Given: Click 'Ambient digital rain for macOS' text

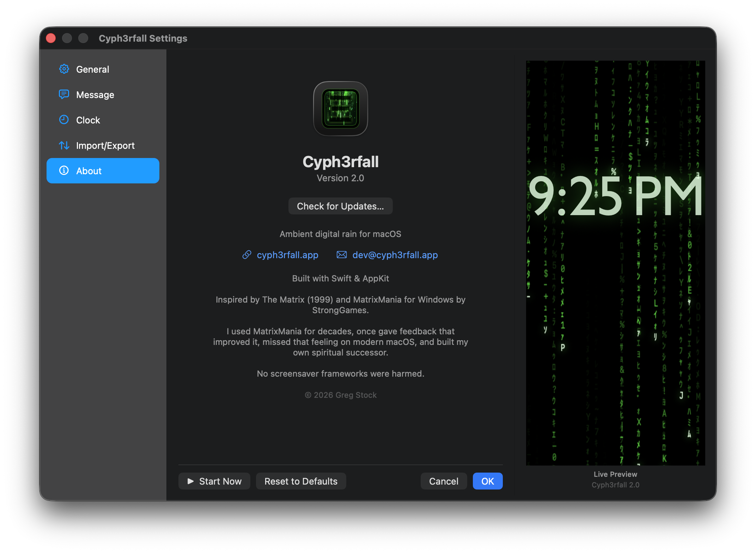Looking at the screenshot, I should tap(340, 234).
